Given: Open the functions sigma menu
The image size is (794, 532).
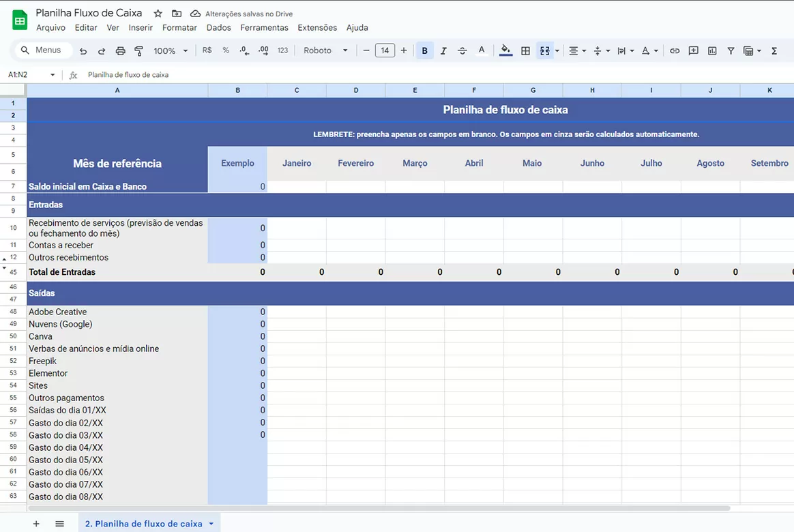Looking at the screenshot, I should 774,50.
